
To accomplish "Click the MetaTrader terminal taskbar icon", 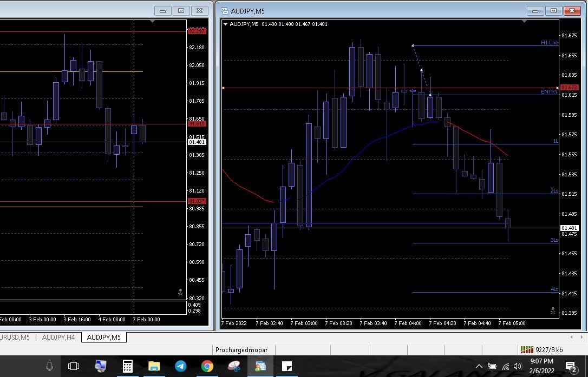I will pyautogui.click(x=260, y=366).
